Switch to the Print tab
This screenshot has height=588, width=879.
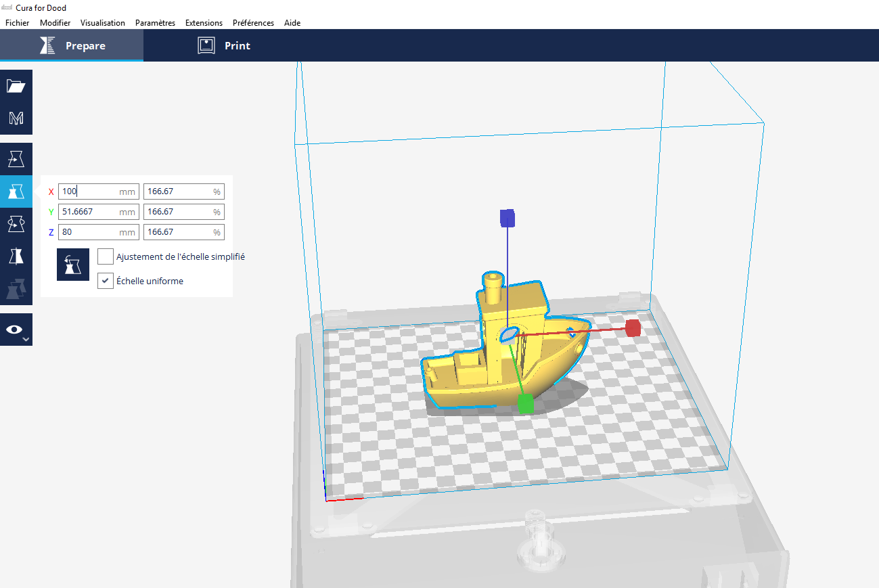coord(224,45)
